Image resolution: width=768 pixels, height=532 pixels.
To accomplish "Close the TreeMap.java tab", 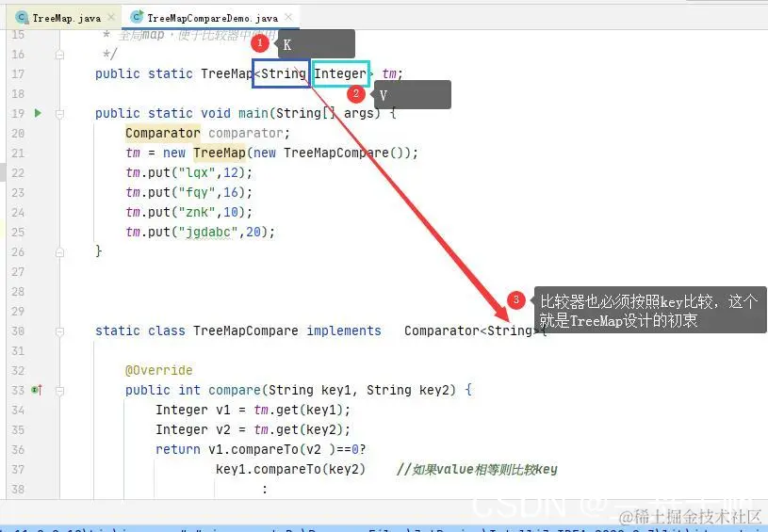I will [x=111, y=18].
